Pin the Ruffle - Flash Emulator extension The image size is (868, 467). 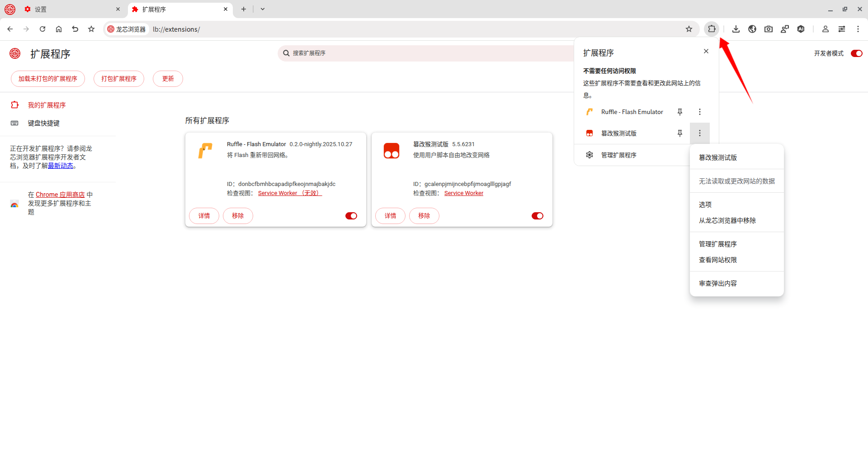(679, 112)
